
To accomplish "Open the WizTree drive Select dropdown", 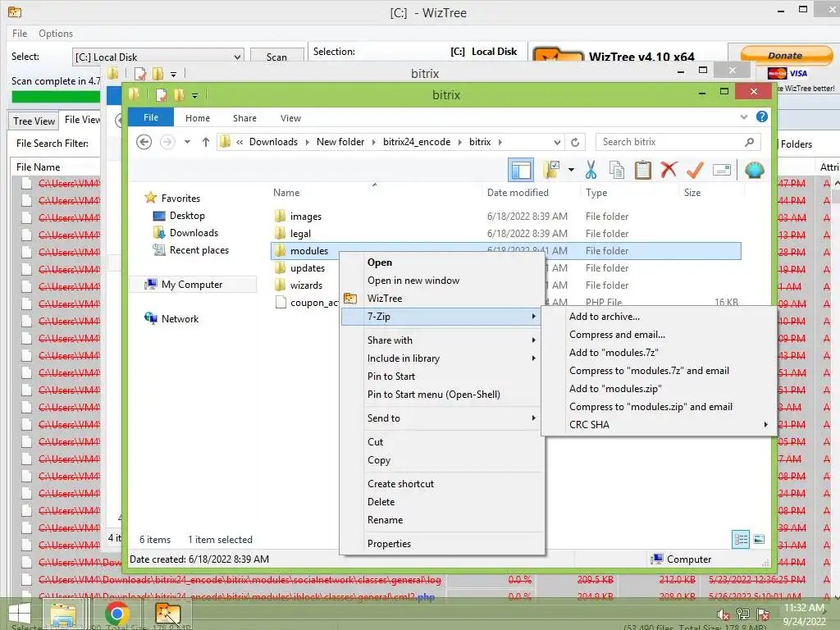I will (x=237, y=57).
